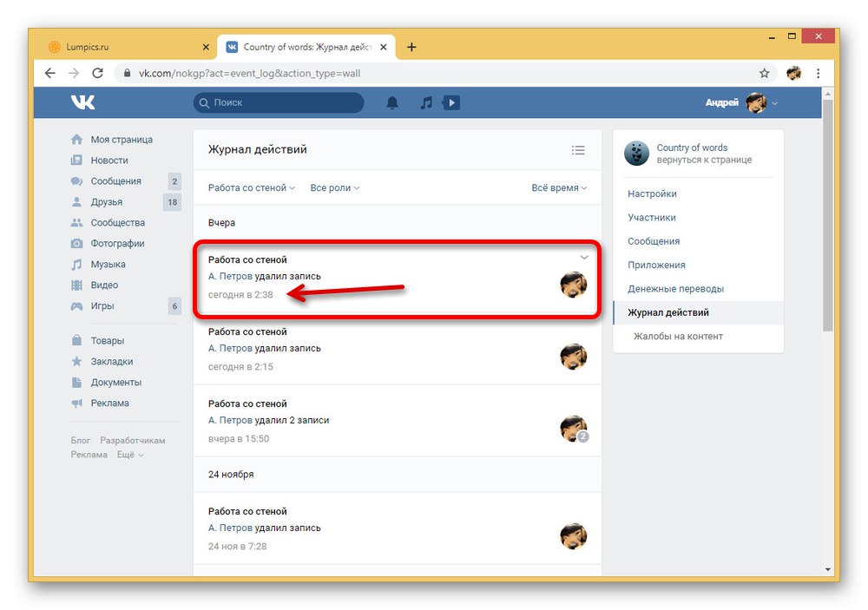Viewport: 868px width, 610px height.
Task: Bookmark page with the star icon
Action: click(x=764, y=73)
